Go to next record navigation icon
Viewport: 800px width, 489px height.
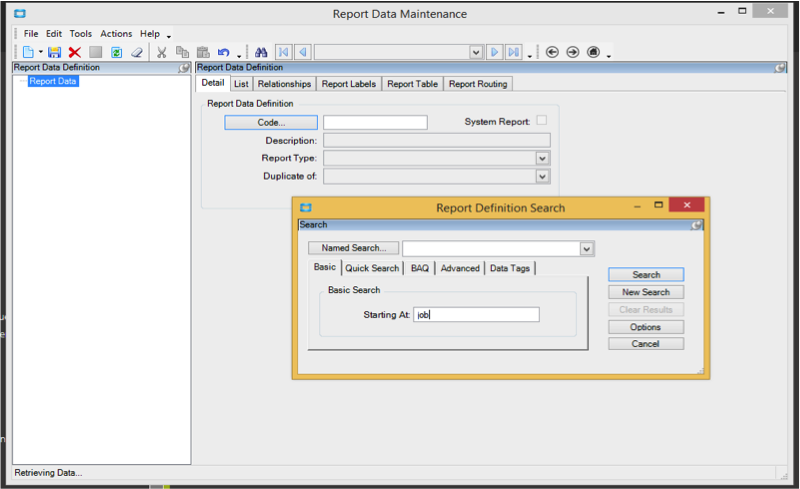494,52
